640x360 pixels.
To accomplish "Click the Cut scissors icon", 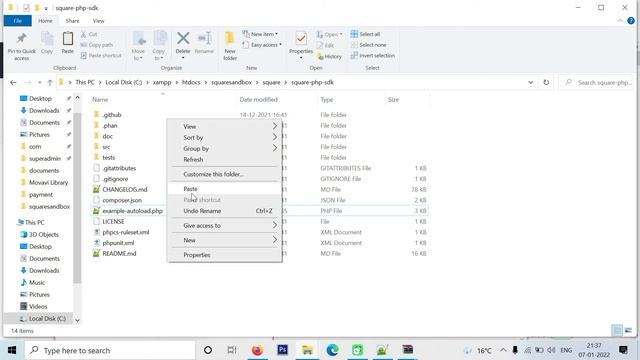I will [x=84, y=34].
